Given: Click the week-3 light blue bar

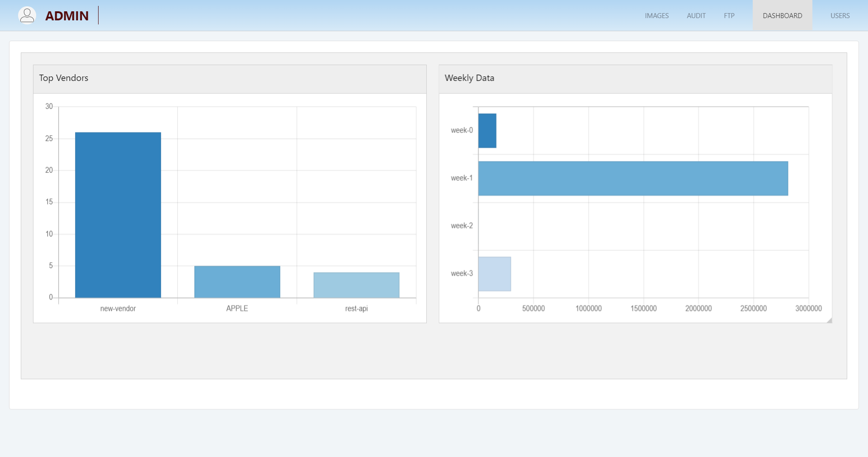Looking at the screenshot, I should 495,274.
